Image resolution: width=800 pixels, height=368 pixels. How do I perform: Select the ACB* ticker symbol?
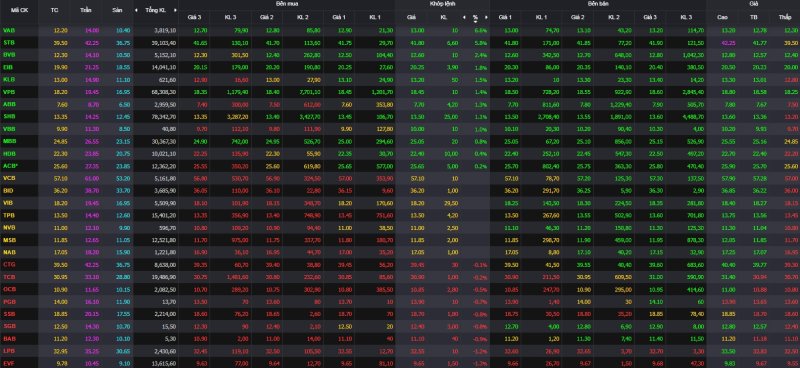point(10,166)
